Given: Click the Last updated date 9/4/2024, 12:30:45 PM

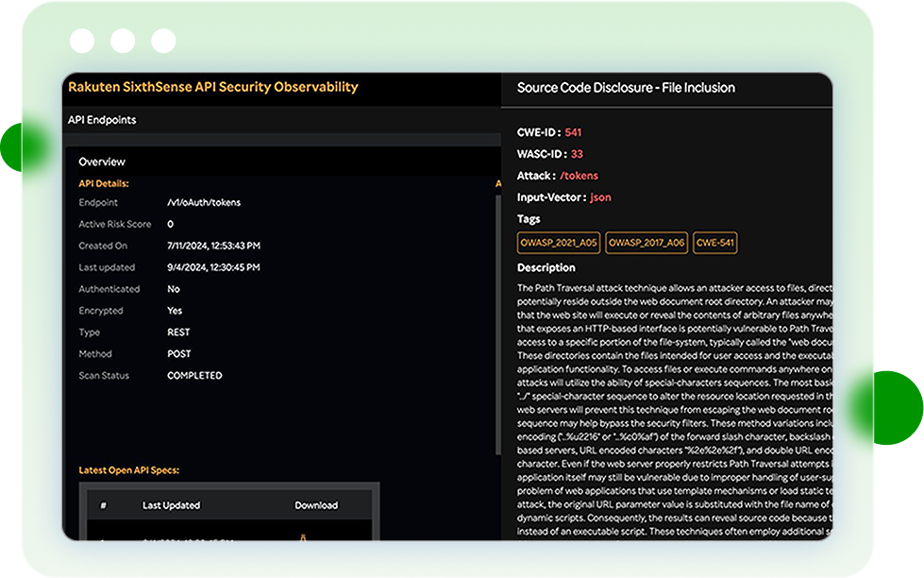Looking at the screenshot, I should (213, 267).
